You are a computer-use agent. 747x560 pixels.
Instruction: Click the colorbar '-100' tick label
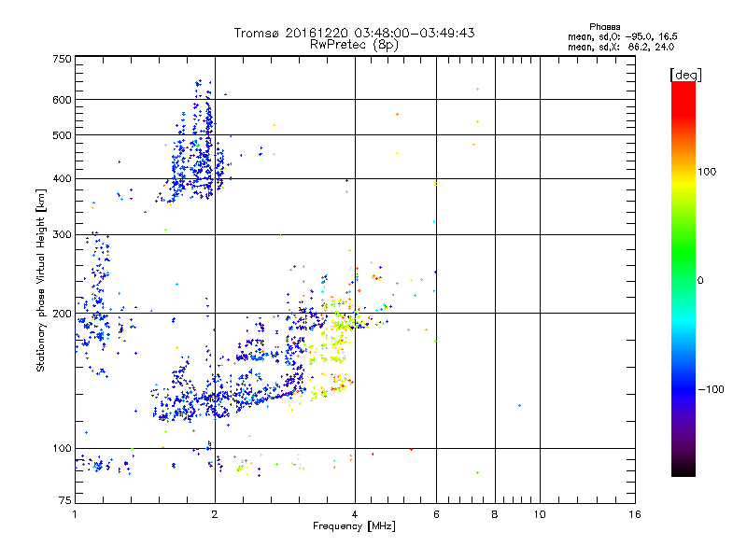coord(712,389)
